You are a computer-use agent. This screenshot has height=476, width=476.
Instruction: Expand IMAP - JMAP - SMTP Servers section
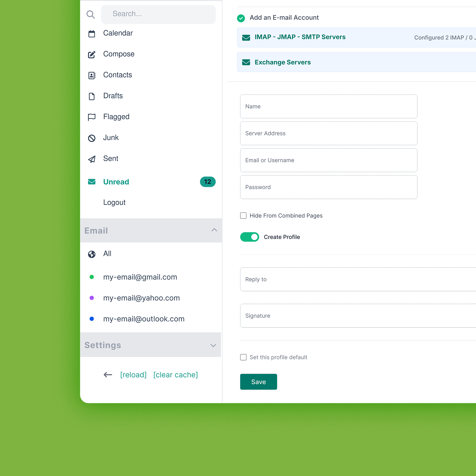click(x=357, y=37)
